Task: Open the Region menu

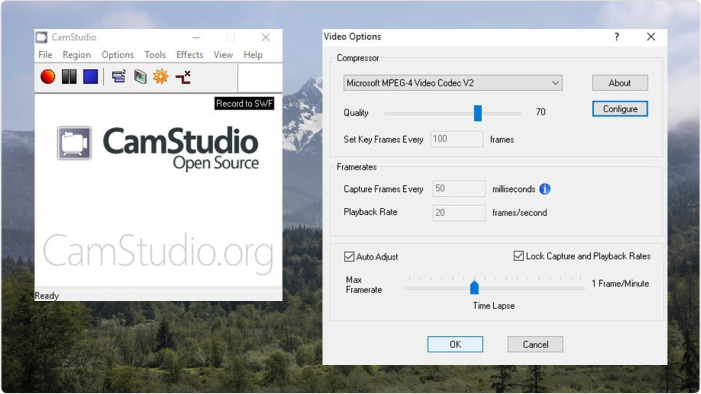Action: (x=76, y=55)
